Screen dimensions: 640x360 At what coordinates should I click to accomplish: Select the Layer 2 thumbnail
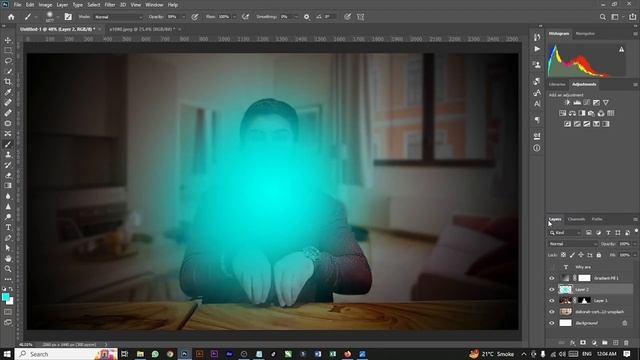tap(565, 289)
